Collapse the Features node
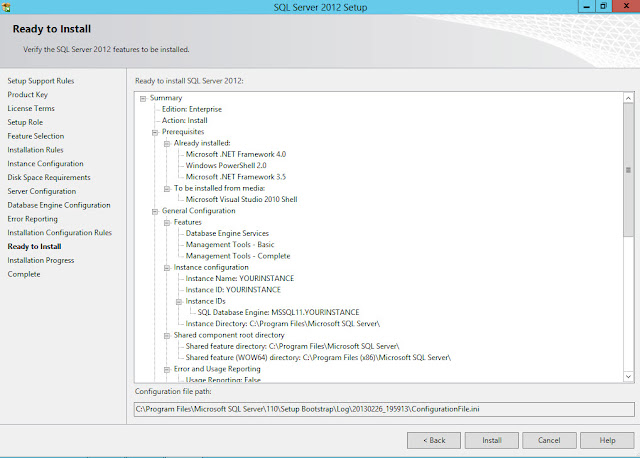Screen dimensions: 640x458 pyautogui.click(x=167, y=222)
